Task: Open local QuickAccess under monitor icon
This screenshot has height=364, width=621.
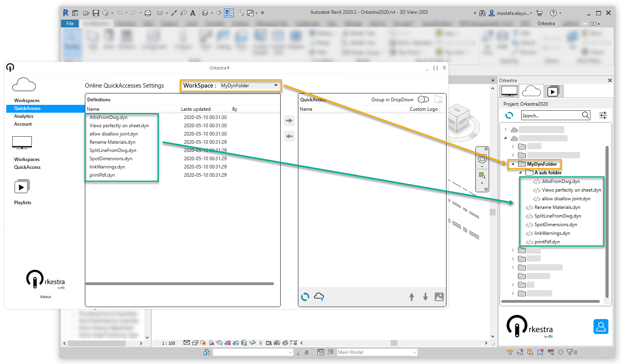Action: tap(27, 167)
